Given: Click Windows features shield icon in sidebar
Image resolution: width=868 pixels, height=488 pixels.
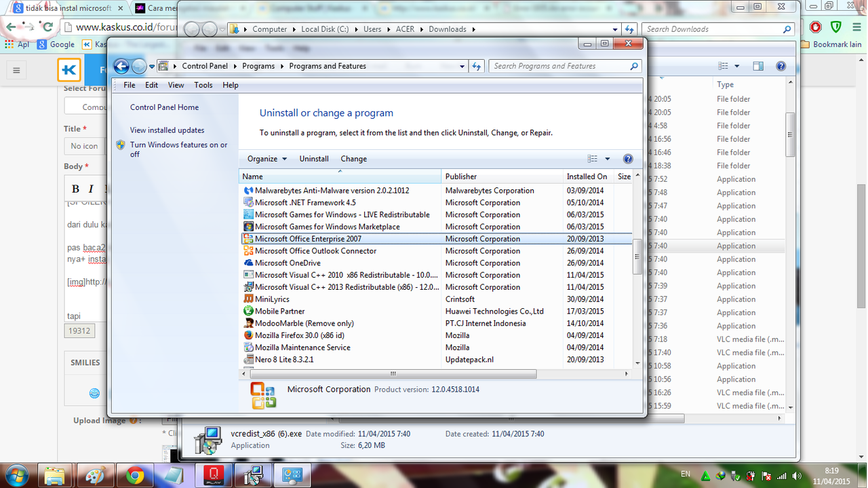Looking at the screenshot, I should (121, 145).
